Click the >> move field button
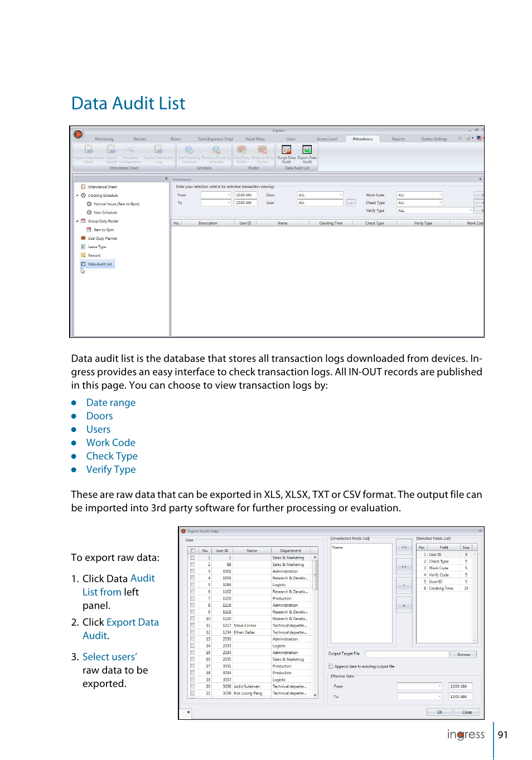Image resolution: width=532 pixels, height=760 pixels. click(404, 567)
